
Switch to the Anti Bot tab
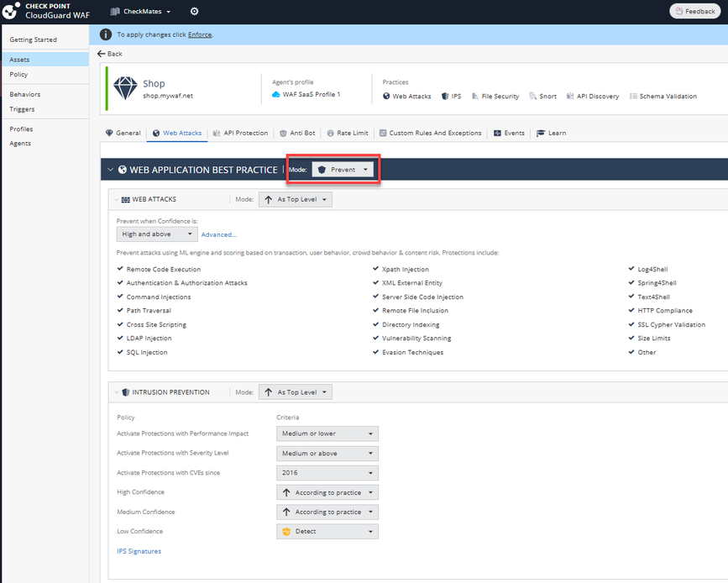(297, 133)
